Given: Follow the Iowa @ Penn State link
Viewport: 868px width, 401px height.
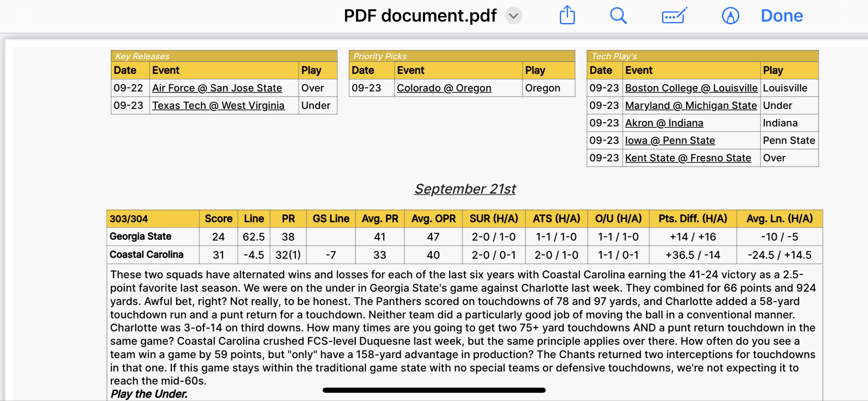Looking at the screenshot, I should (x=670, y=141).
